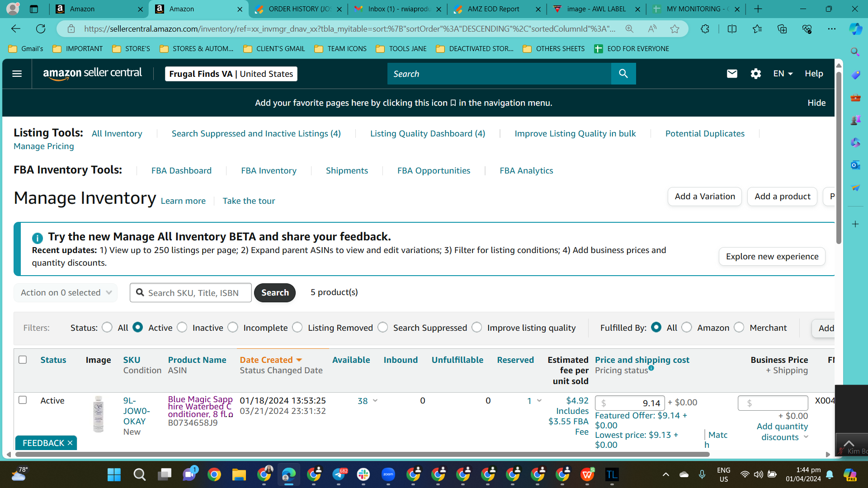868x488 pixels.
Task: Switch to the AMZ EOD Report tab
Action: click(496, 9)
